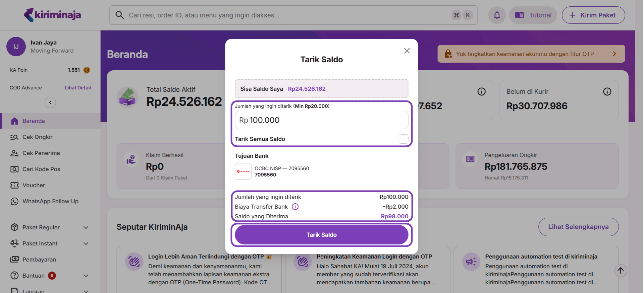Click the Biaya Transfer Bank info icon
Viewport: 644px width, 293px height.
(x=295, y=207)
